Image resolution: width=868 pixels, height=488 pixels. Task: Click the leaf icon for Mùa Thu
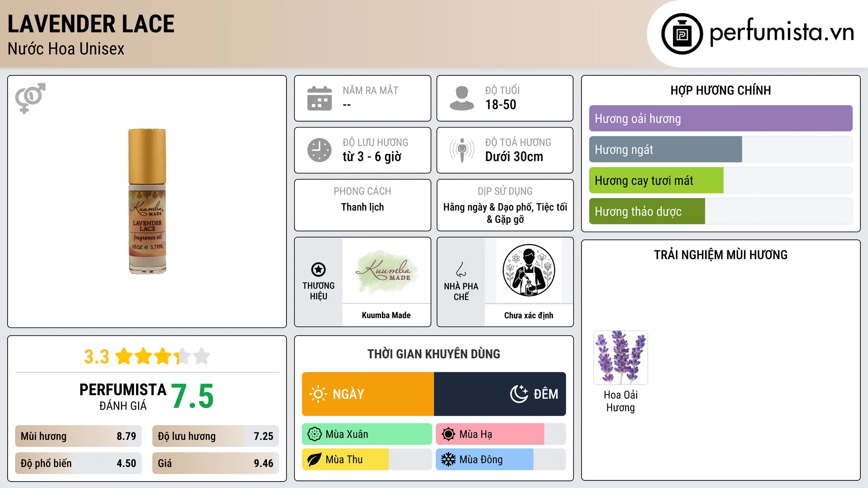coord(314,460)
